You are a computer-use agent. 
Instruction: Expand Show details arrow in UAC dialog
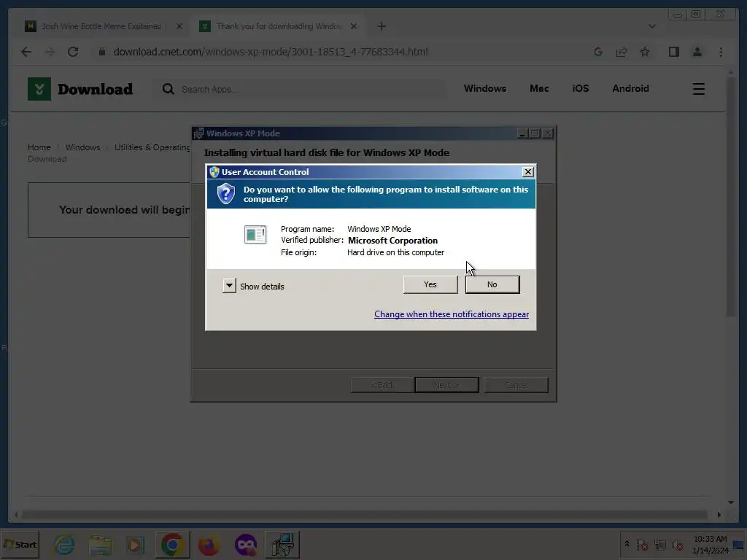tap(229, 286)
